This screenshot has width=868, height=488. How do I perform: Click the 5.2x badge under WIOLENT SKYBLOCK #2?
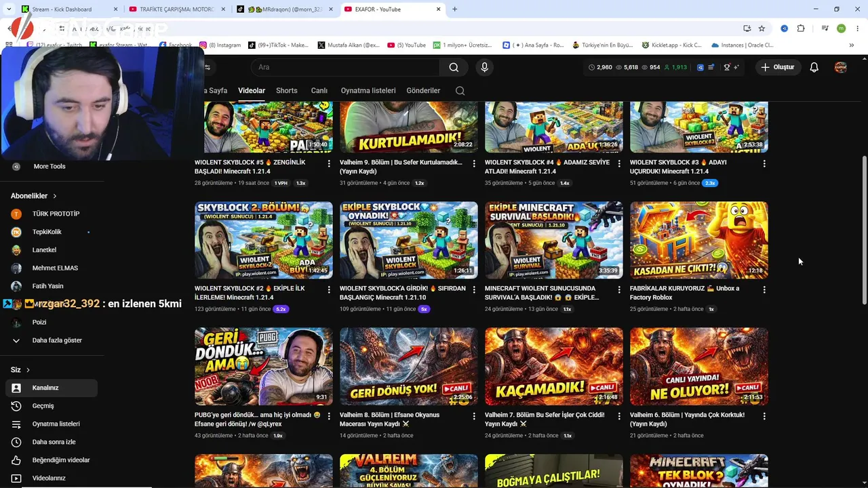point(280,309)
